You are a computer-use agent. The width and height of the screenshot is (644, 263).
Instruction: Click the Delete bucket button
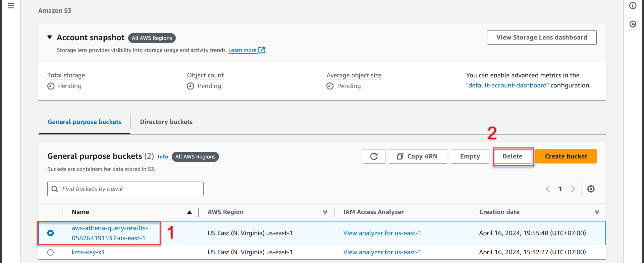point(513,156)
